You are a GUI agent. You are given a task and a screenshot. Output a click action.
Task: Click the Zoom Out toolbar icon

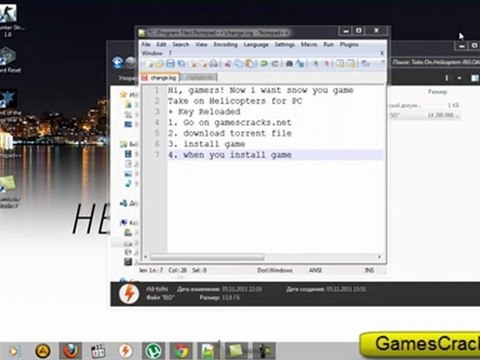click(326, 63)
